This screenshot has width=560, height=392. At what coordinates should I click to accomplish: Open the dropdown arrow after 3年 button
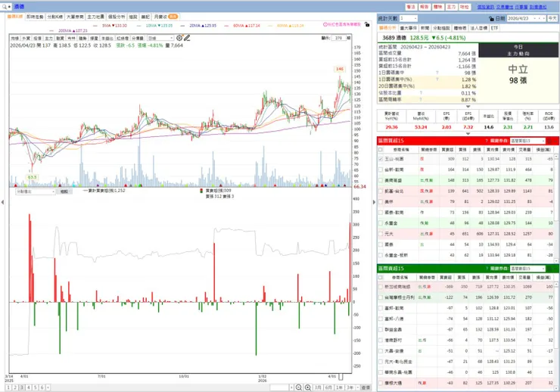click(x=357, y=387)
